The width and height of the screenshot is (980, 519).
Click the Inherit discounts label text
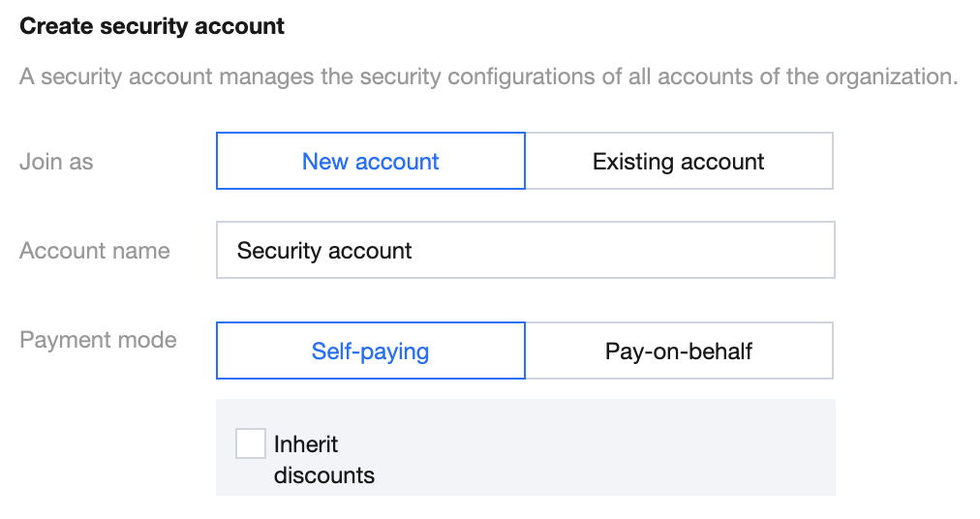(306, 445)
